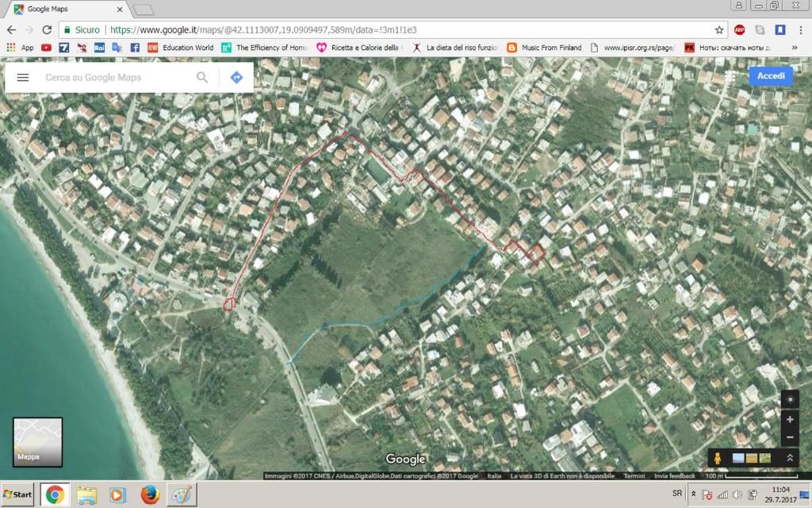
Task: Open directions with the blue arrow icon
Action: (236, 77)
